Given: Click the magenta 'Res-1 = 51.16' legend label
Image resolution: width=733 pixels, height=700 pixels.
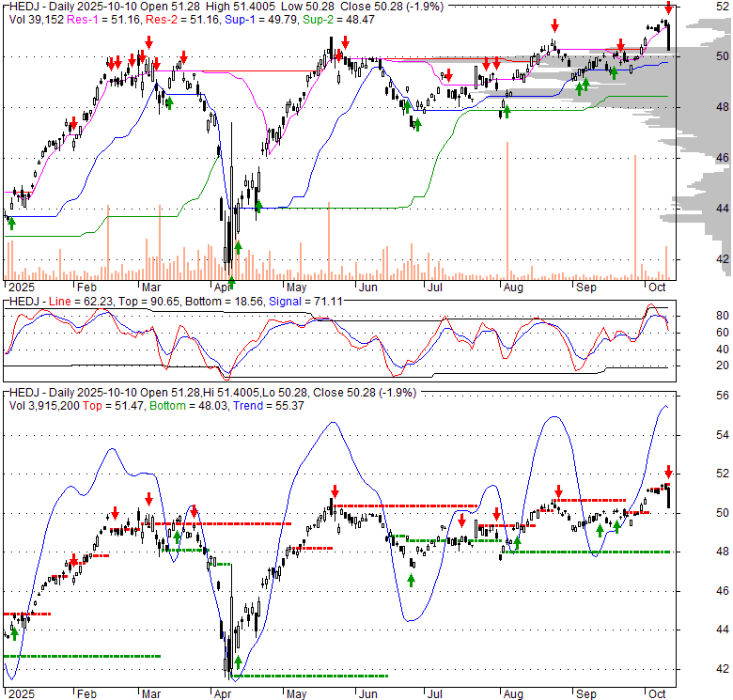Looking at the screenshot, I should coord(105,20).
